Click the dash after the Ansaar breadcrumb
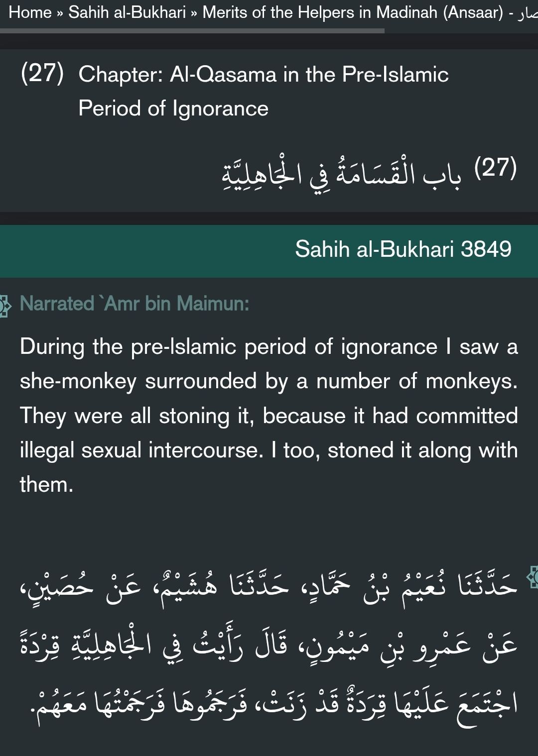The image size is (538, 756). click(x=511, y=12)
